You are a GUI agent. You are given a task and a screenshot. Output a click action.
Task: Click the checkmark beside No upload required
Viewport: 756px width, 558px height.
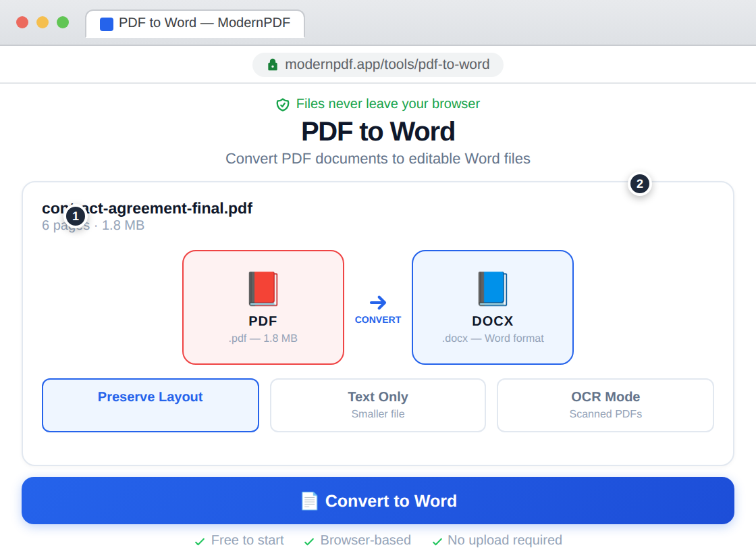436,540
